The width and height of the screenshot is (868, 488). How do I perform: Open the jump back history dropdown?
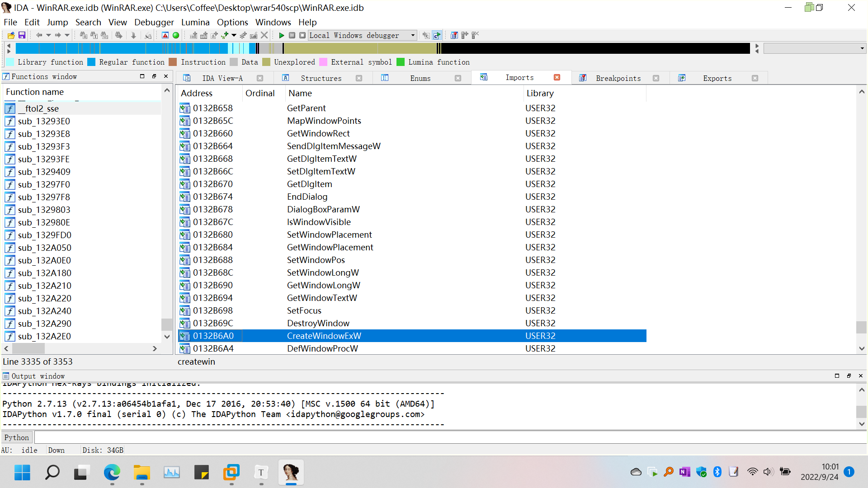point(48,35)
